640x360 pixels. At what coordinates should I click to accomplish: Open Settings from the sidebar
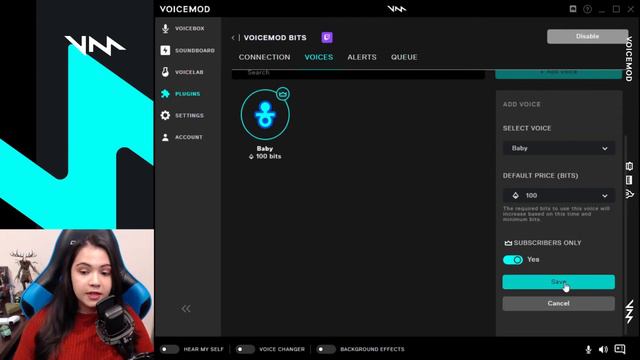point(182,116)
